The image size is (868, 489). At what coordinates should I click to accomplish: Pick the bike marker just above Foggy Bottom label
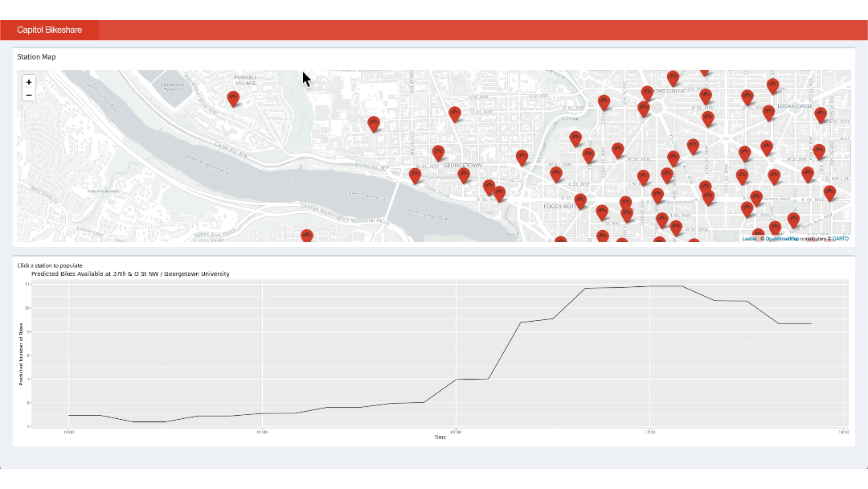pos(580,199)
